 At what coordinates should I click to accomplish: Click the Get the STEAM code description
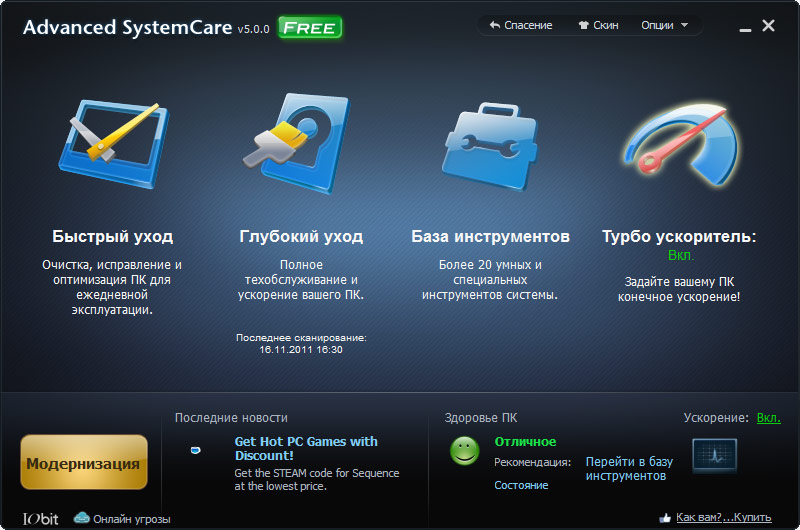316,479
